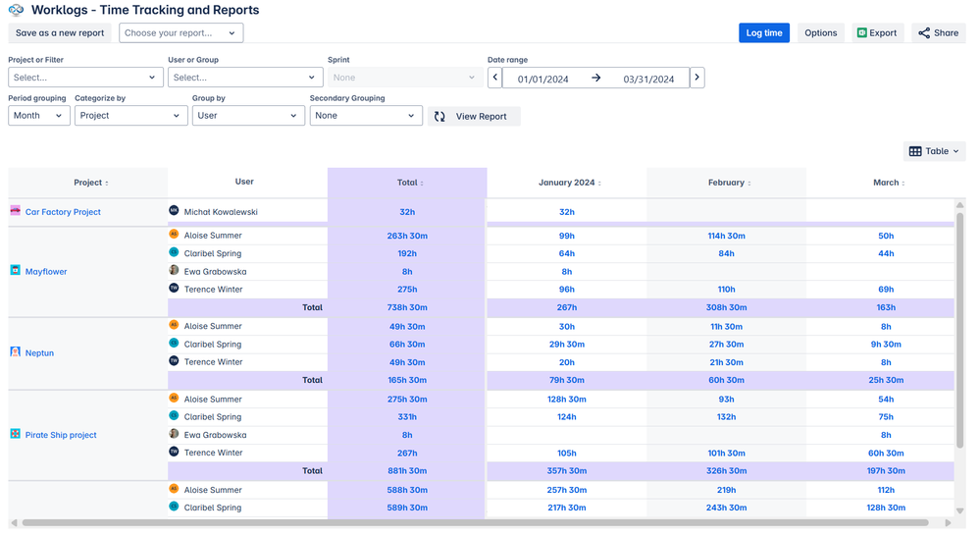Click the Car Factory Project icon
The height and width of the screenshot is (536, 980).
click(16, 211)
